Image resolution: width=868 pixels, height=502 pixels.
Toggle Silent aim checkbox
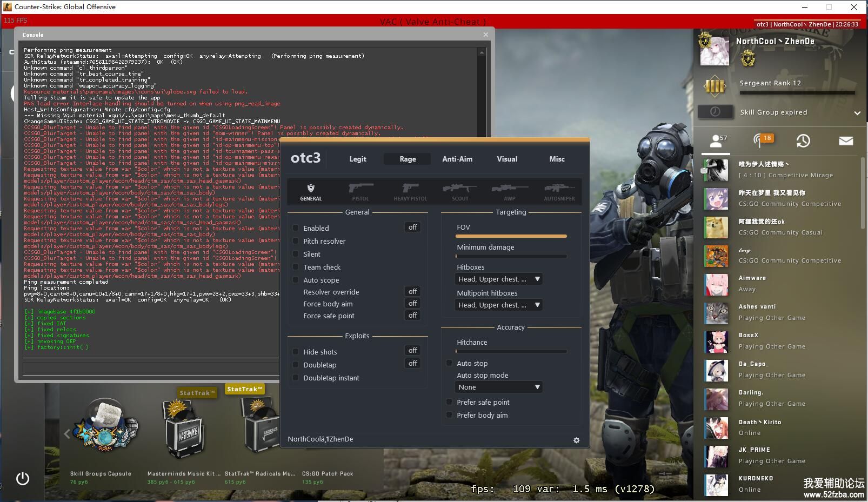coord(296,254)
